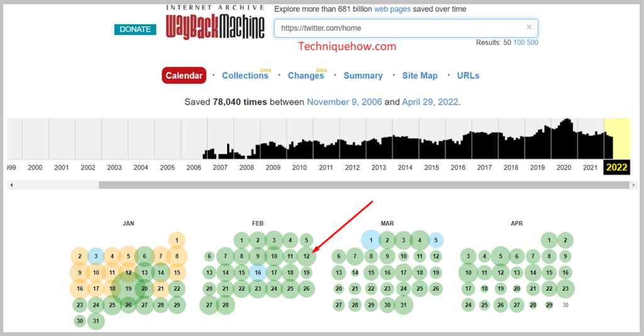Open January 13 snapshot bubble

point(145,272)
